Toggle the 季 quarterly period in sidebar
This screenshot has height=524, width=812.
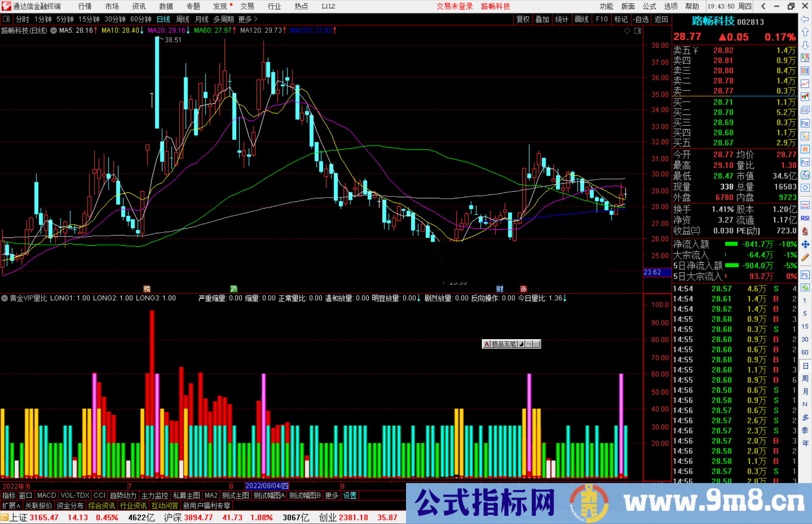805,430
